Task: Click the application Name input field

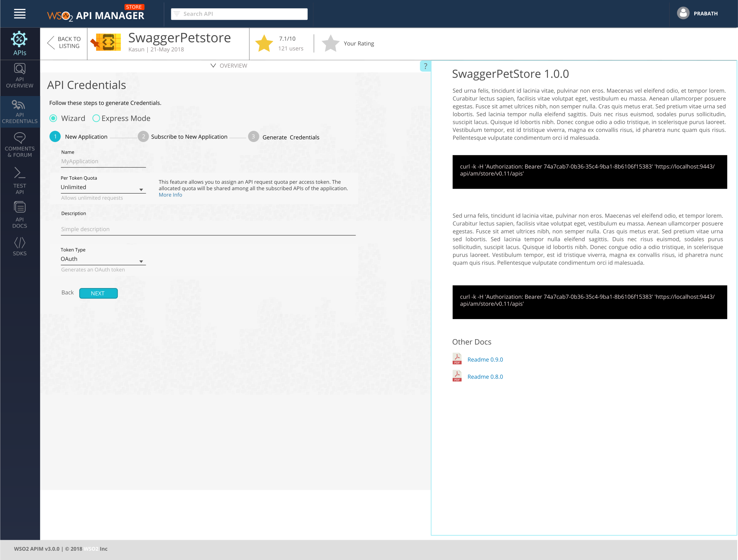Action: coord(103,161)
